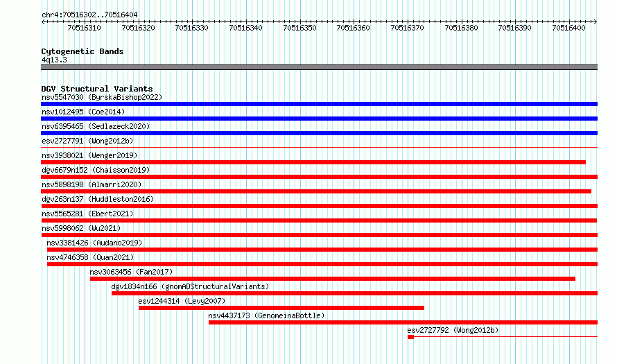
Task: Select the nsv4746358 (Quan2021) label
Action: [x=91, y=257]
